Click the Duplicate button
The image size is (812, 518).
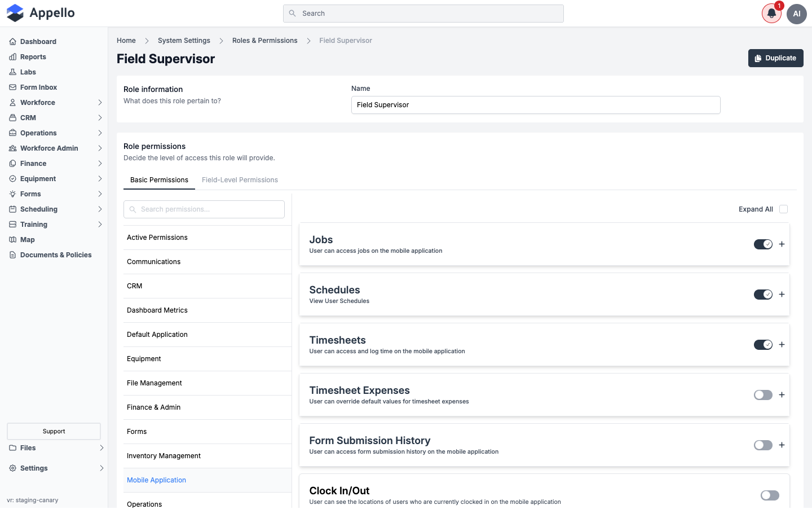[x=776, y=58]
